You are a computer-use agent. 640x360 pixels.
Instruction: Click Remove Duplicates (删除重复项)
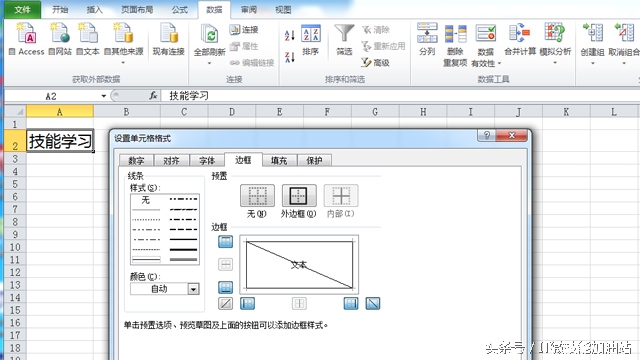455,45
